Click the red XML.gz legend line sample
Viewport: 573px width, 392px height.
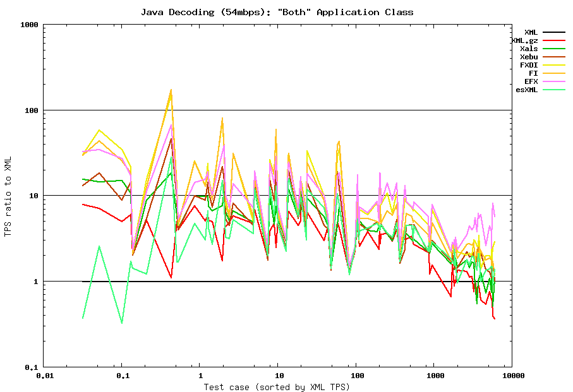[x=554, y=40]
